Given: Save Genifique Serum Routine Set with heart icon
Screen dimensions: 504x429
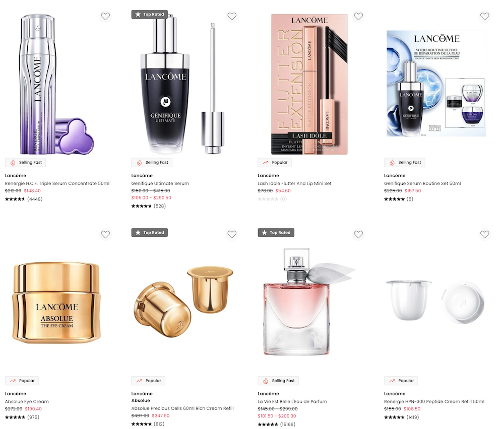Looking at the screenshot, I should pos(485,16).
